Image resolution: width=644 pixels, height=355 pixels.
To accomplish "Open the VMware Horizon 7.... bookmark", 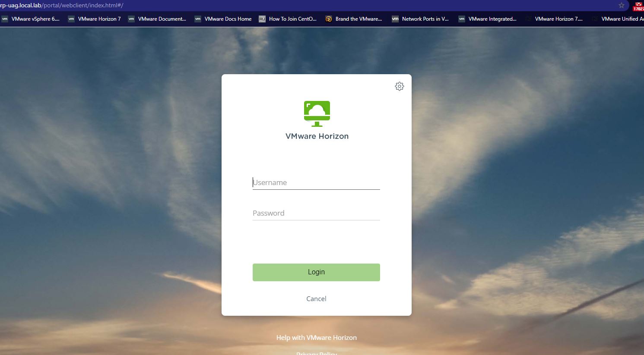I will 554,19.
